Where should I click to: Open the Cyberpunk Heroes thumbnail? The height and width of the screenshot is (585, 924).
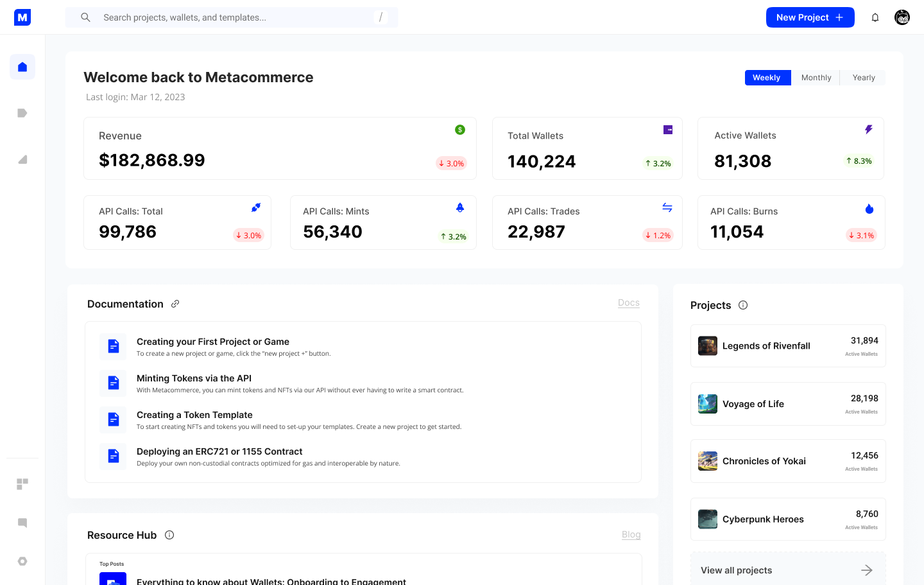(x=708, y=519)
